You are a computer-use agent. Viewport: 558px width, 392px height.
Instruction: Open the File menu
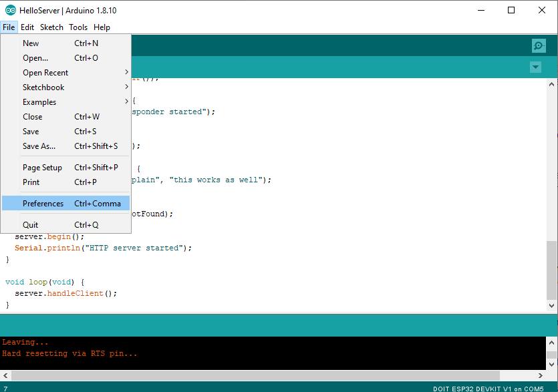click(x=9, y=27)
